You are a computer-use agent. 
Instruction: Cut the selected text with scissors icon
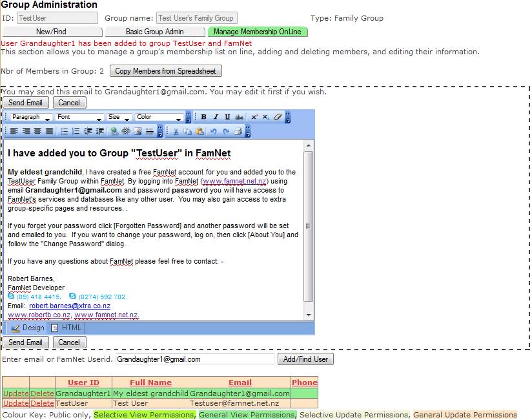tap(176, 131)
